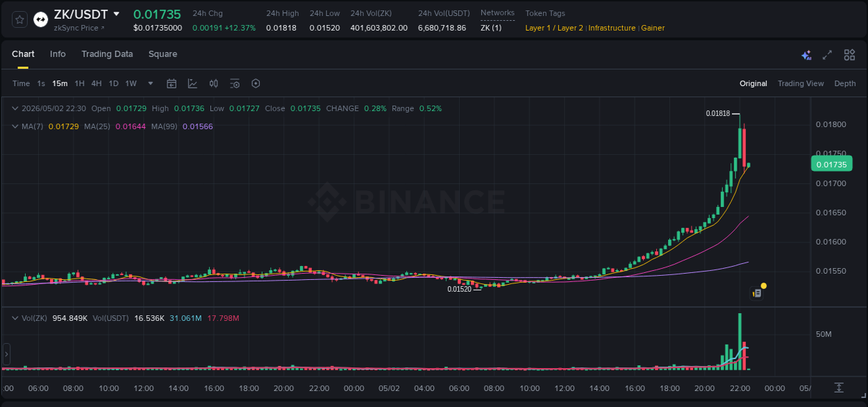Switch to the Info tab
This screenshot has height=407, width=868.
pyautogui.click(x=58, y=54)
